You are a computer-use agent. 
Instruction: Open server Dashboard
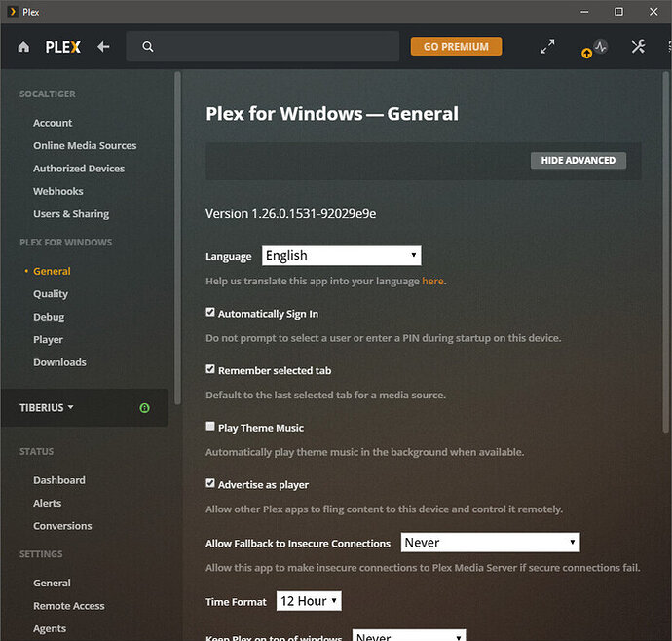tap(59, 480)
